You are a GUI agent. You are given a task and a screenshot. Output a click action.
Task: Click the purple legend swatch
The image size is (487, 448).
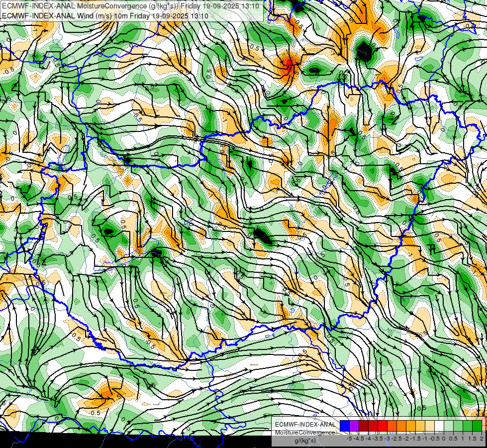[354, 426]
